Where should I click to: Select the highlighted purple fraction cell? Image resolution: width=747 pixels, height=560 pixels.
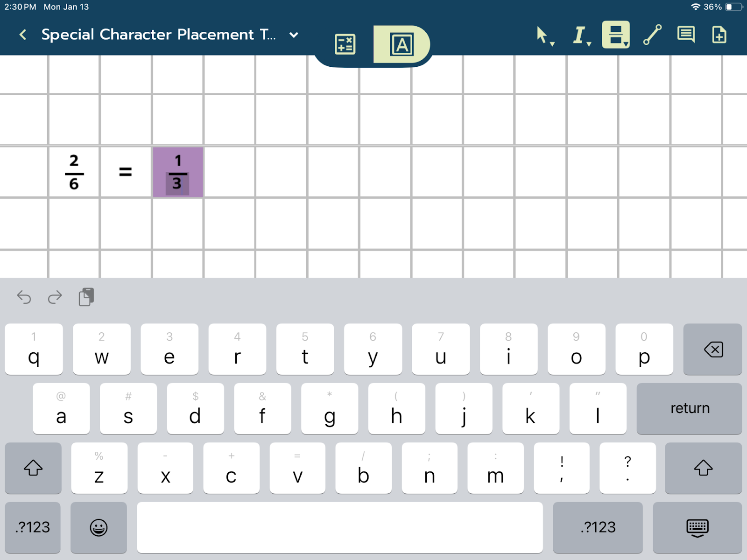[x=178, y=172]
